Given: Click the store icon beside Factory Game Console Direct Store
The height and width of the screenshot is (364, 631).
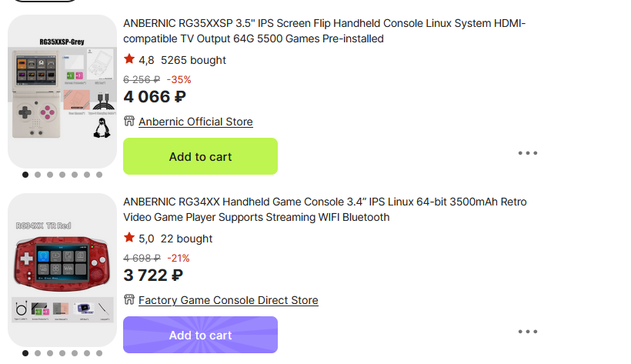Looking at the screenshot, I should 129,300.
